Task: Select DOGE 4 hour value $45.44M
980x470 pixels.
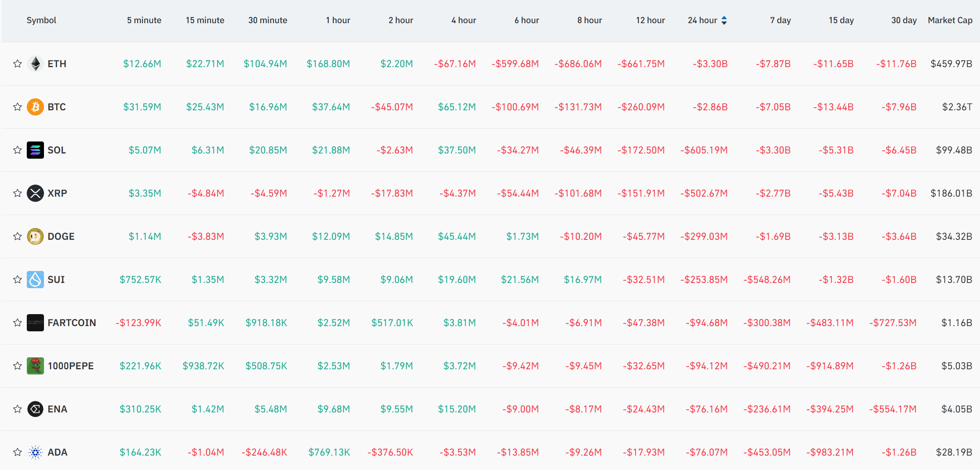Action: (x=457, y=236)
